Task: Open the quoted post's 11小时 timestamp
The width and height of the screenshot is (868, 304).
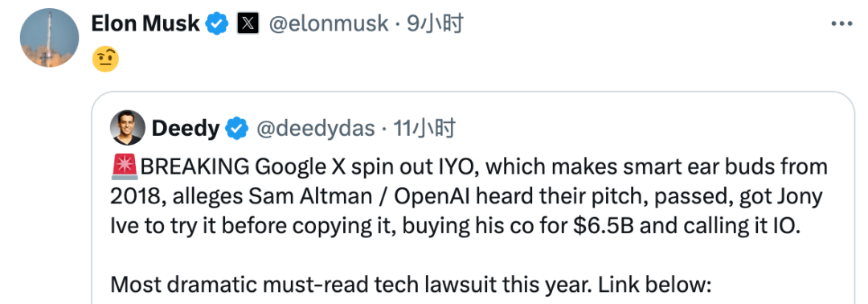Action: pyautogui.click(x=424, y=129)
